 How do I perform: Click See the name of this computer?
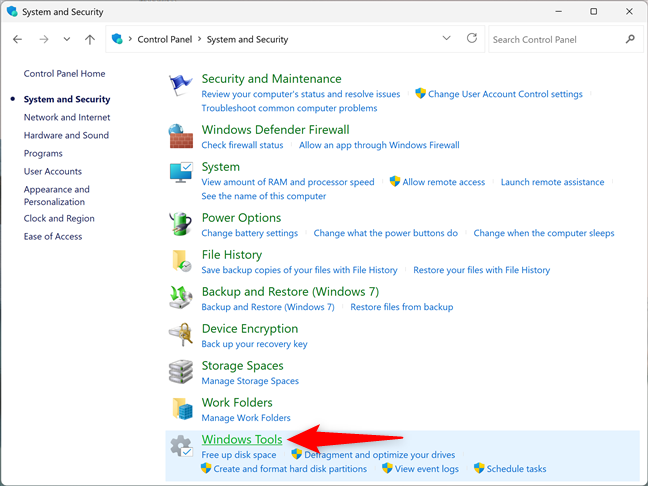(263, 196)
